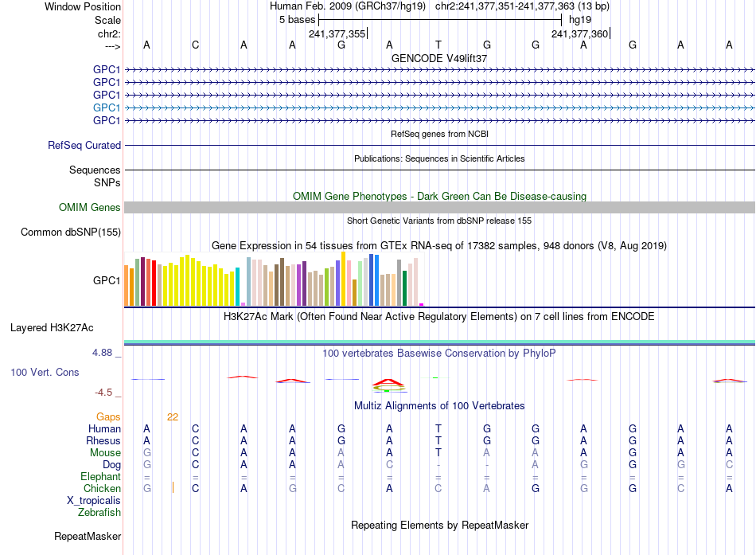Click the -4.5 PhyloP lower scale value
This screenshot has width=756, height=555.
tap(103, 393)
